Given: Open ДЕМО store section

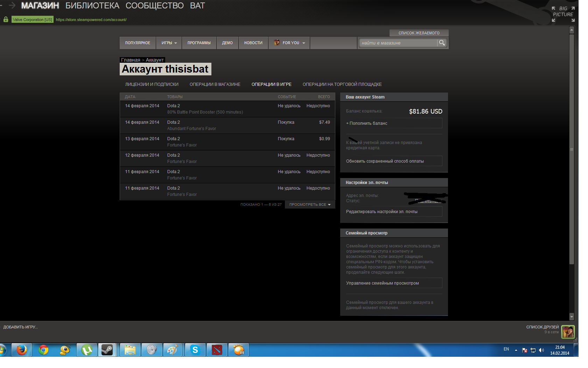Looking at the screenshot, I should [227, 43].
